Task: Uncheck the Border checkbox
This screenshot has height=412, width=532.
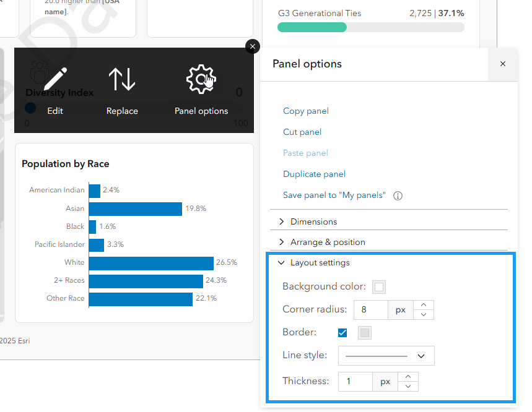Action: click(x=342, y=333)
